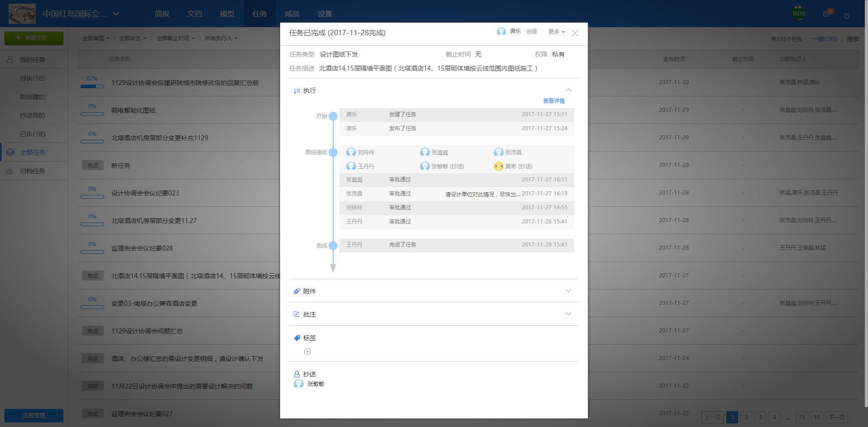The image size is (868, 427).
Task: Open the BIM user avatar menu
Action: tap(798, 13)
